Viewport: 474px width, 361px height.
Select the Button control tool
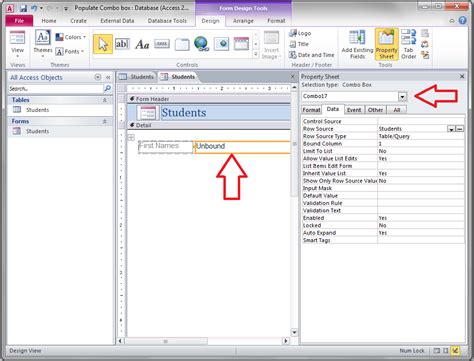tap(162, 44)
